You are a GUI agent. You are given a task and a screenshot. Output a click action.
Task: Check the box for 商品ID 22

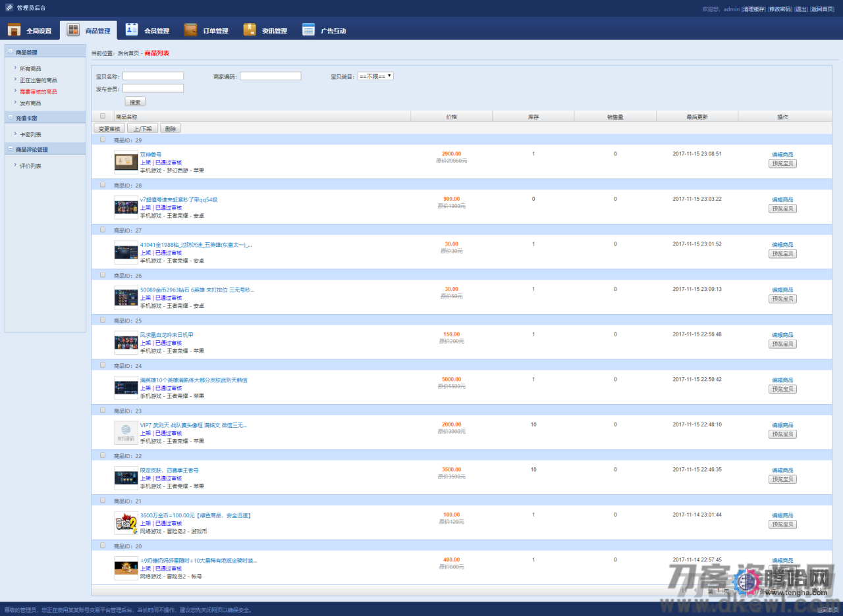pyautogui.click(x=103, y=455)
